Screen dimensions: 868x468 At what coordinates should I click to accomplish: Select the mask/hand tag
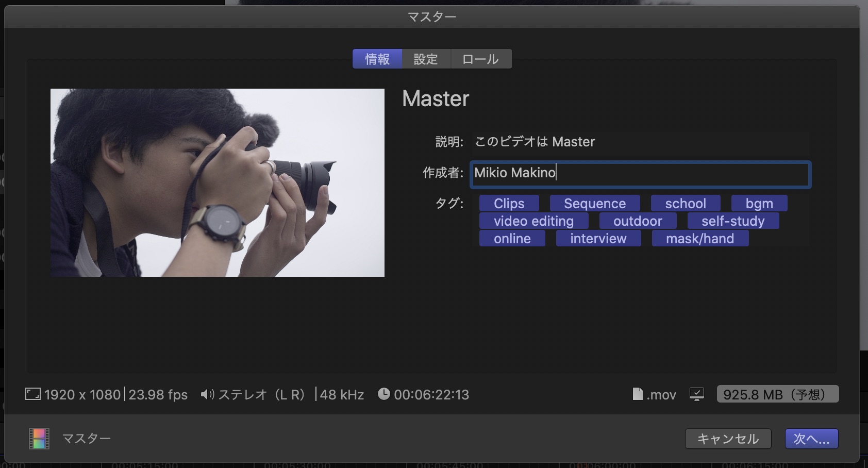point(700,239)
